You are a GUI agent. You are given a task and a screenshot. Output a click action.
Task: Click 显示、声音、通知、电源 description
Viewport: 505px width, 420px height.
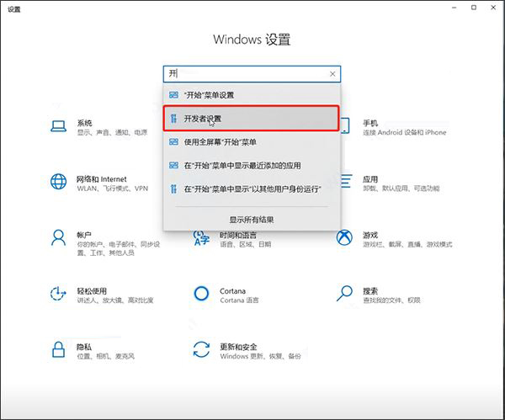pos(112,132)
